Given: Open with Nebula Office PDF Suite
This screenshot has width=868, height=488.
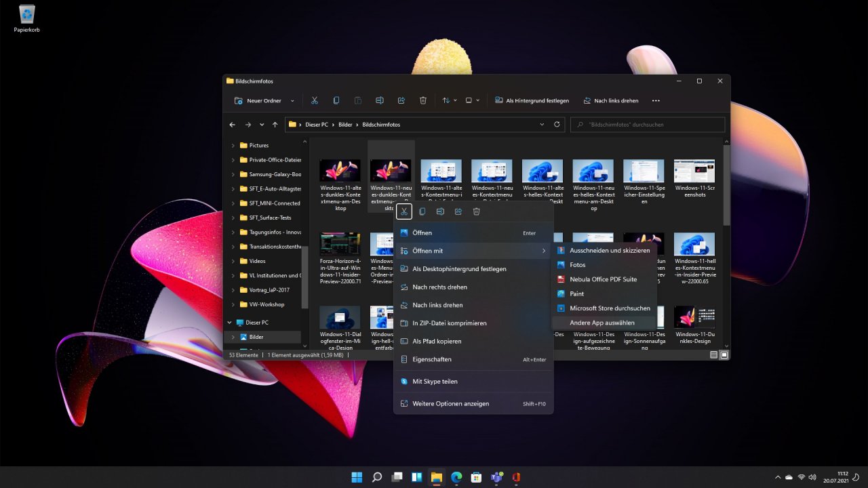Looking at the screenshot, I should 604,279.
